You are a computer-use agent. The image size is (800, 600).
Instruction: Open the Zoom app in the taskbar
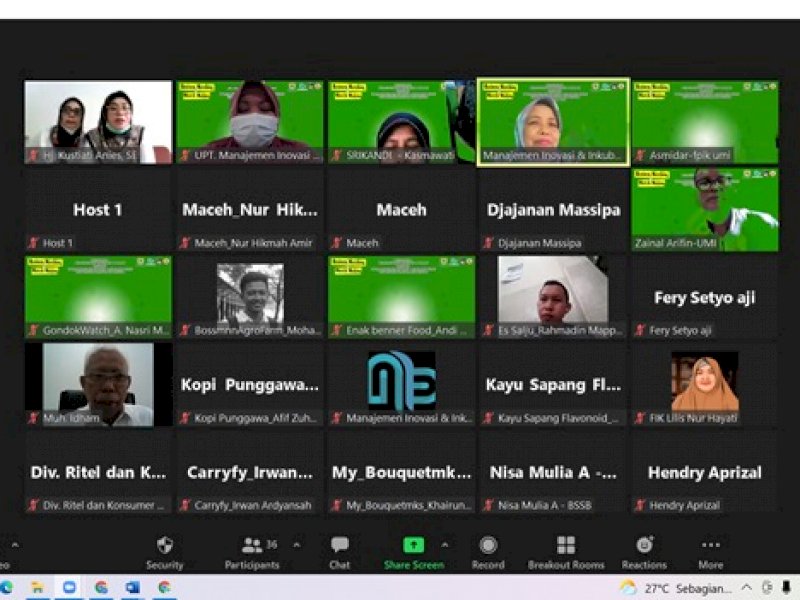pyautogui.click(x=69, y=587)
